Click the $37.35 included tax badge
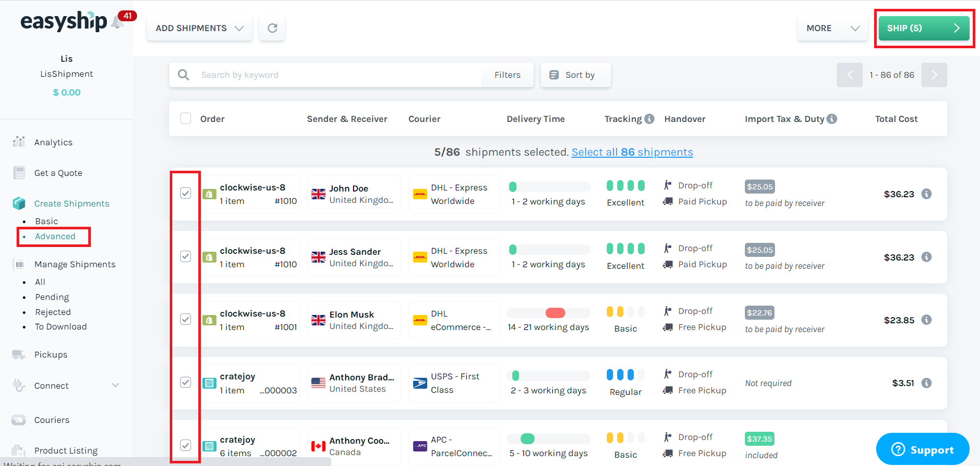Viewport: 980px width, 466px height. pyautogui.click(x=759, y=438)
